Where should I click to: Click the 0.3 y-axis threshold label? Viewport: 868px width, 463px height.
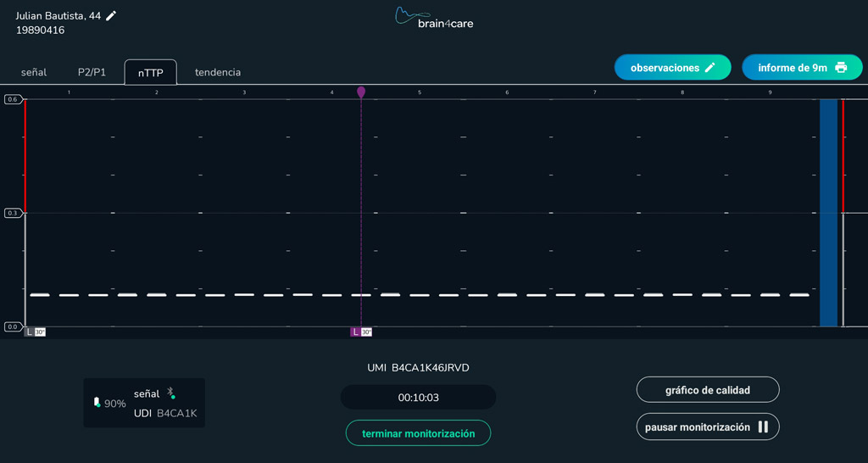(x=12, y=213)
